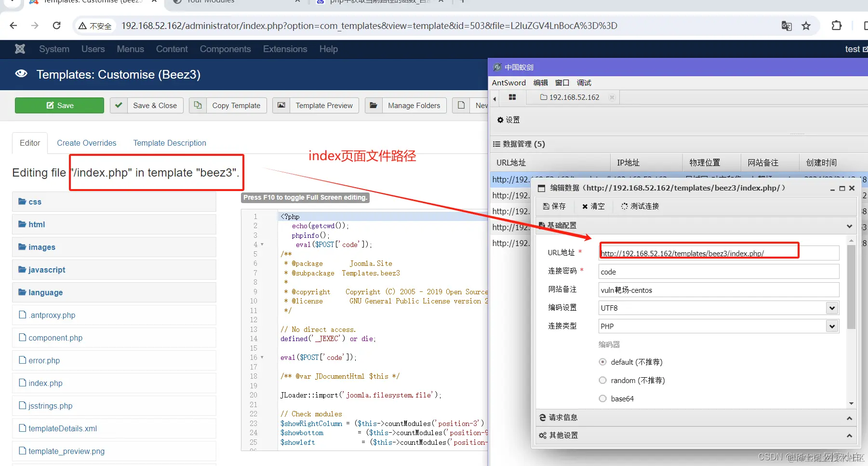Expand the language folder in file tree

coord(114,292)
